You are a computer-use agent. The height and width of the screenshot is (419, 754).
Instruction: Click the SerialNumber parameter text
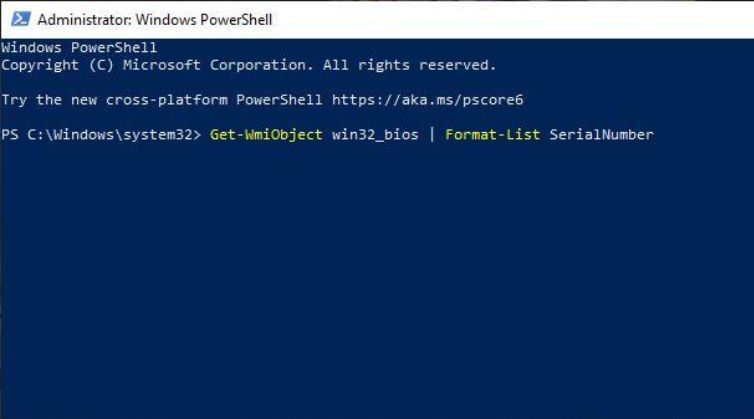coord(602,135)
